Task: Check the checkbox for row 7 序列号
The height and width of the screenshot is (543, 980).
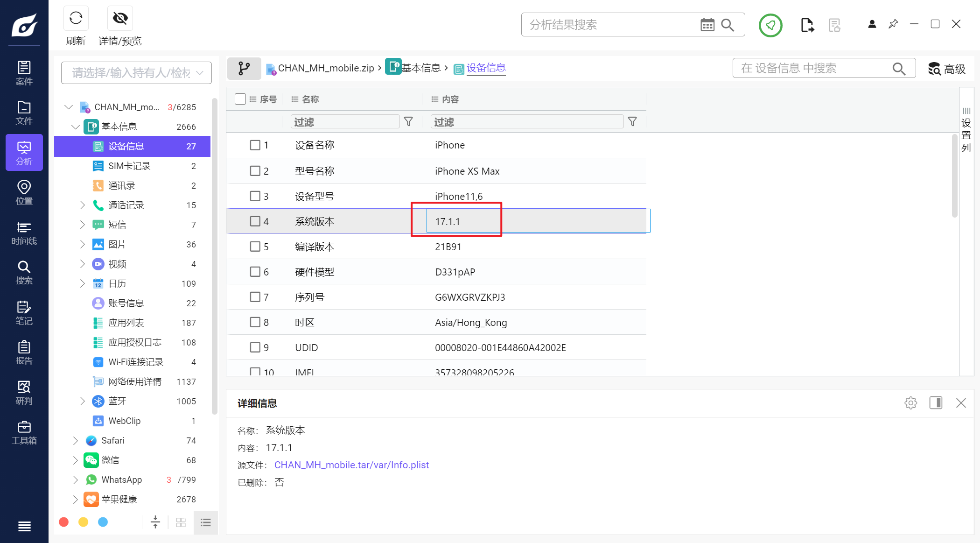Action: [255, 297]
